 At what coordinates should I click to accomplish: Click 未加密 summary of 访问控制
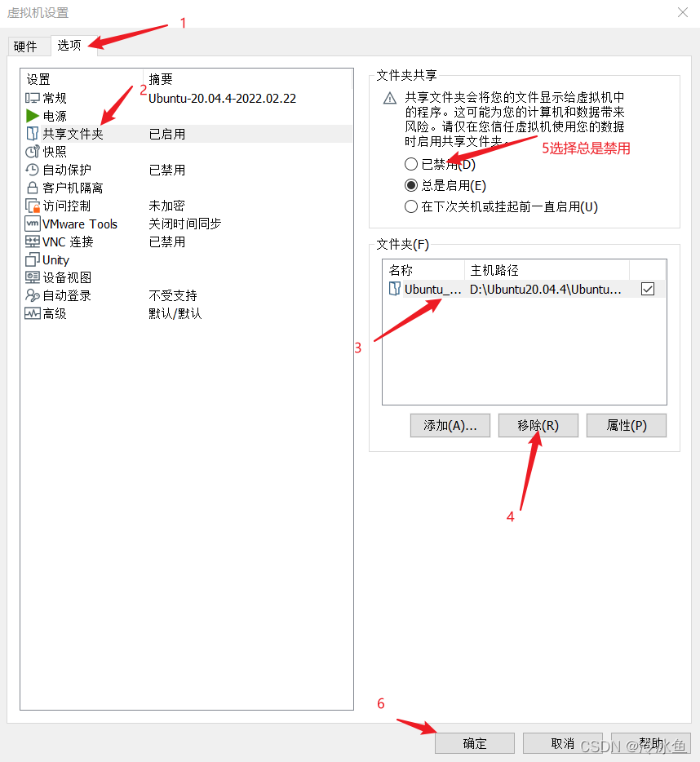pos(166,206)
